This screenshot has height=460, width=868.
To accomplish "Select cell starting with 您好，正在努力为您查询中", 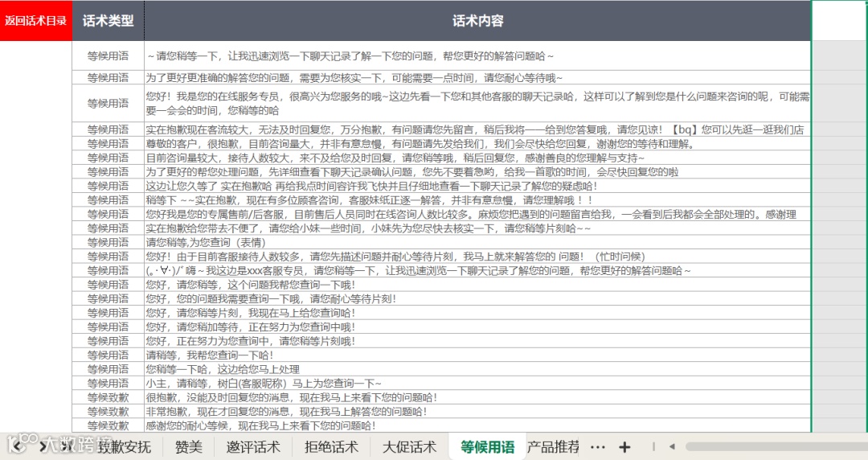I will (477, 341).
